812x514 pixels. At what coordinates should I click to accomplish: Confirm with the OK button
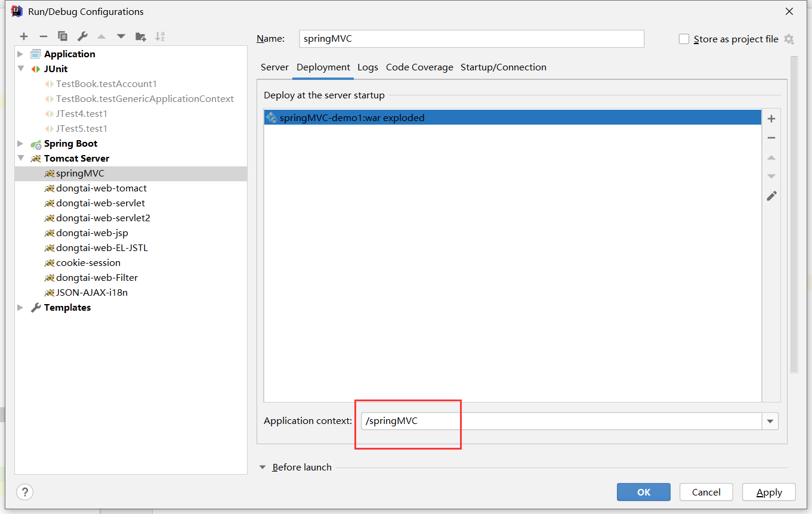pyautogui.click(x=644, y=492)
